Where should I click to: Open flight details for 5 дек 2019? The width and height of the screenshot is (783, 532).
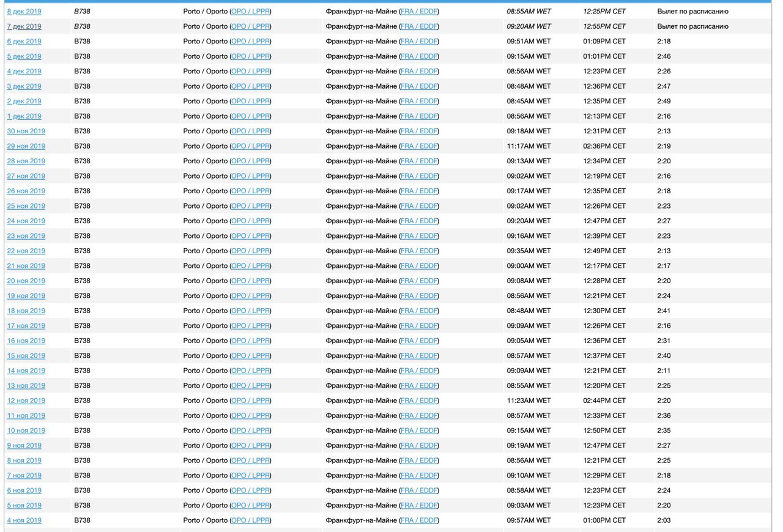coord(24,56)
